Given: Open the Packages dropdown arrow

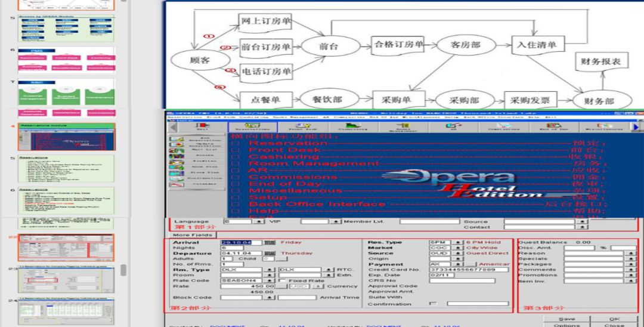Looking at the screenshot, I should (x=630, y=264).
